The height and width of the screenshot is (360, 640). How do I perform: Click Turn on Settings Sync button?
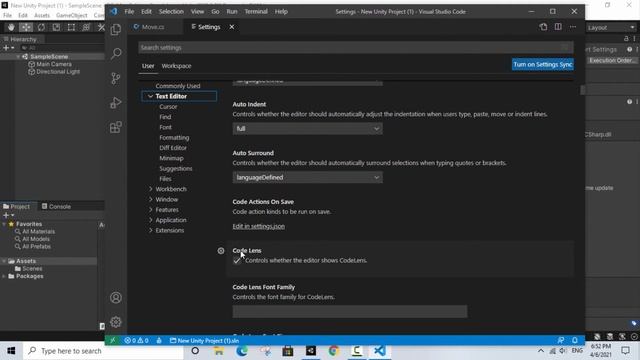point(543,64)
